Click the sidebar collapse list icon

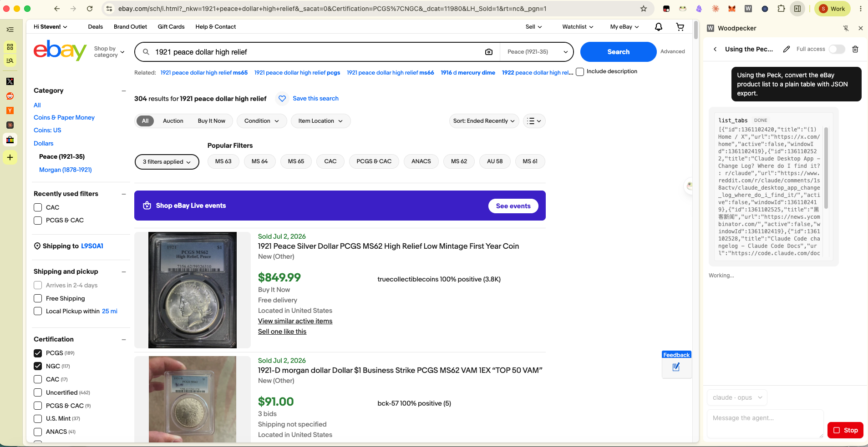[10, 30]
